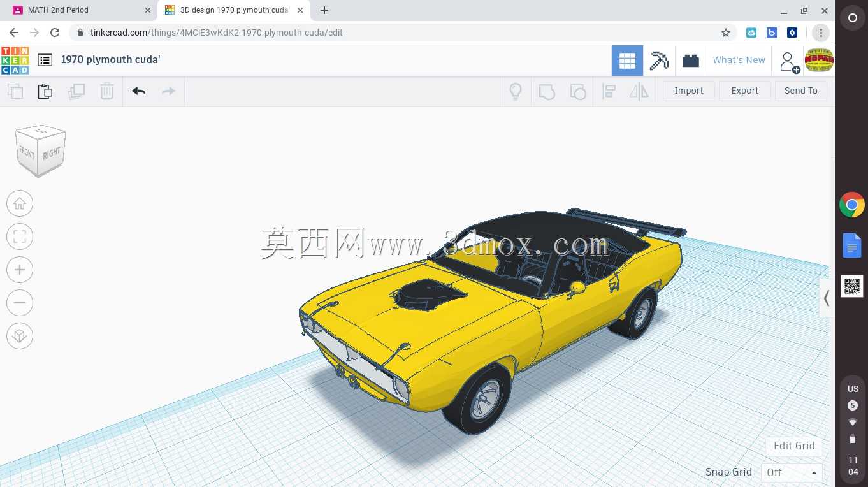
Task: Reload the page
Action: [x=55, y=33]
